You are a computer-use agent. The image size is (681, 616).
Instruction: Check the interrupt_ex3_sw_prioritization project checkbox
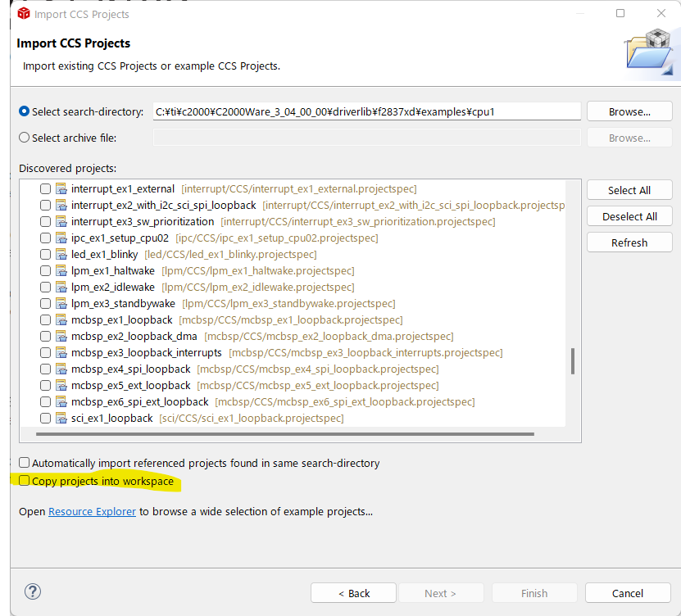pos(45,222)
